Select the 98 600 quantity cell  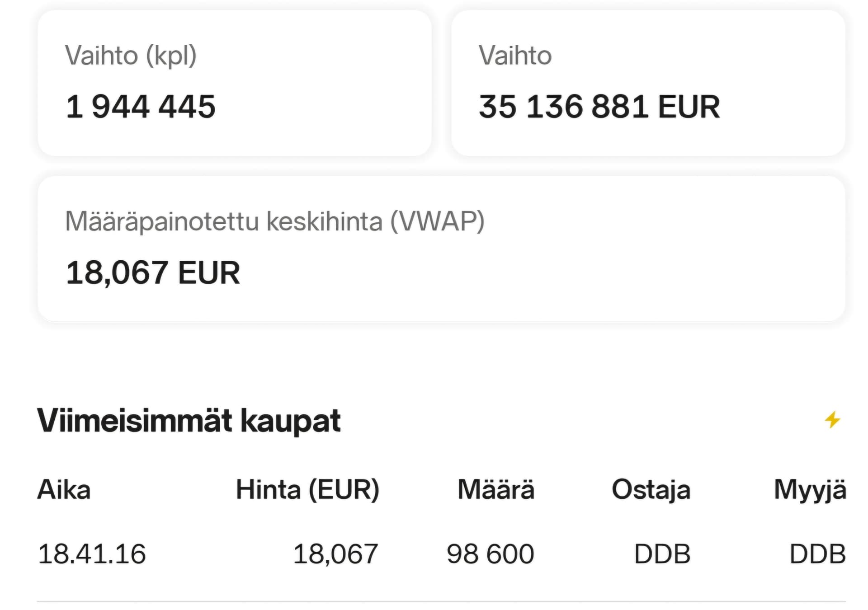pyautogui.click(x=490, y=554)
